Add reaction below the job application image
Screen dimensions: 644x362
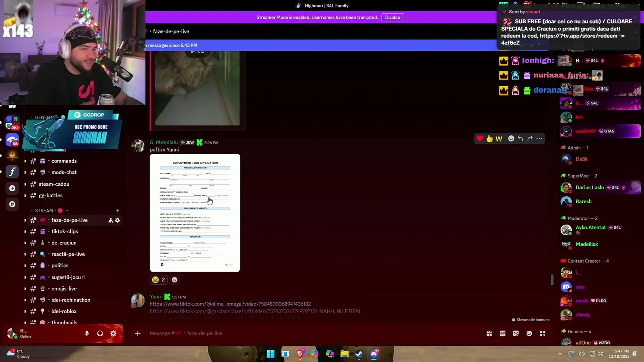pyautogui.click(x=175, y=280)
